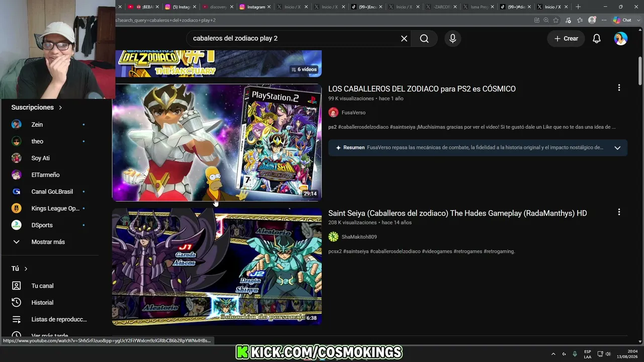Switch to the discovery tab
Image resolution: width=644 pixels, height=362 pixels.
(217, 7)
